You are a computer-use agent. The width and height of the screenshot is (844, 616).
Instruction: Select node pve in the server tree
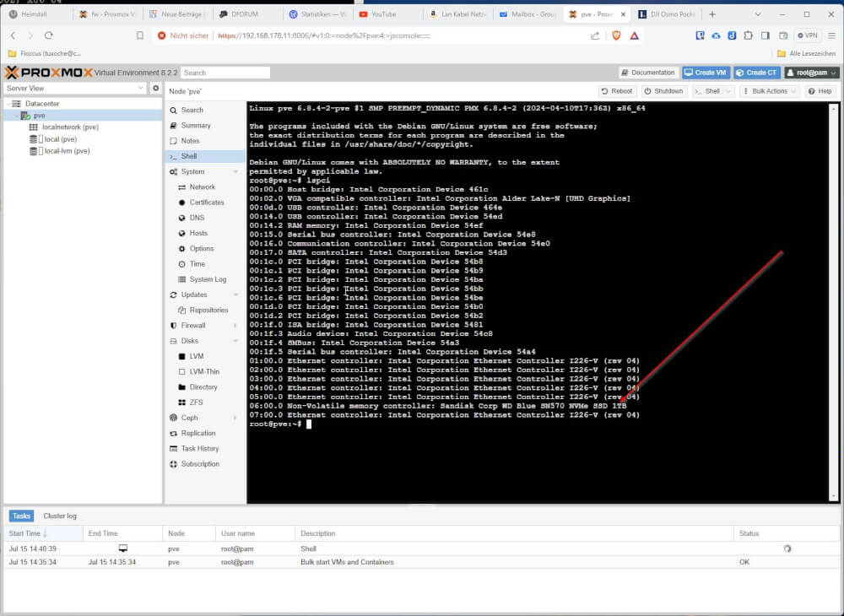pyautogui.click(x=40, y=115)
